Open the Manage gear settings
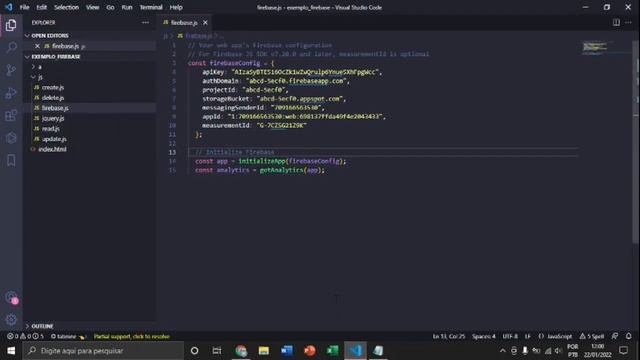This screenshot has height=360, width=640. pyautogui.click(x=11, y=320)
